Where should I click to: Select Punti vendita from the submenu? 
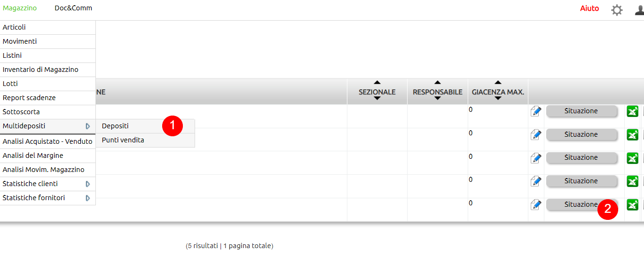coord(123,140)
